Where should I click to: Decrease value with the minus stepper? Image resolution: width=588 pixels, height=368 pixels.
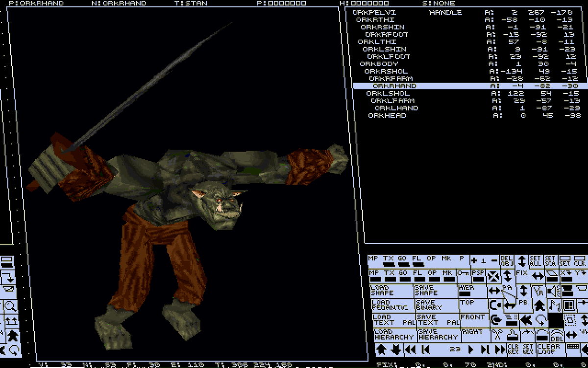[x=494, y=261]
